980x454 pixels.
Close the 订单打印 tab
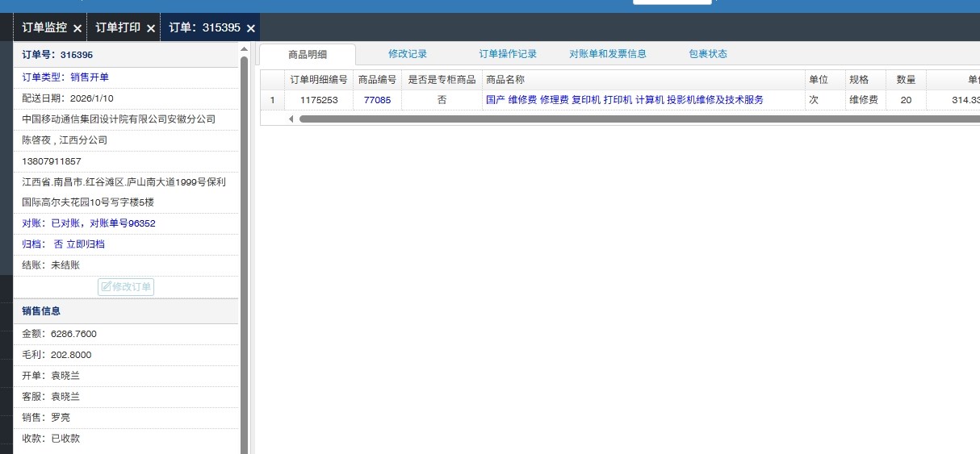point(151,28)
